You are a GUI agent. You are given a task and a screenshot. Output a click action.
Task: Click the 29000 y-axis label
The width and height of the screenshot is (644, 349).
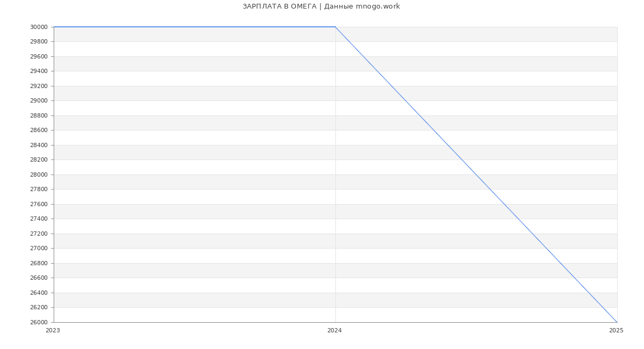(x=39, y=101)
